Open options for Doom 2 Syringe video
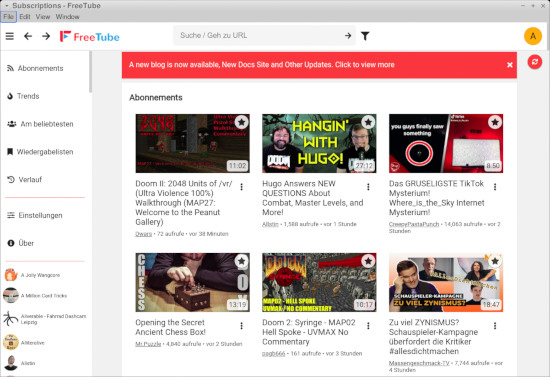Image resolution: width=550 pixels, height=377 pixels. click(368, 326)
